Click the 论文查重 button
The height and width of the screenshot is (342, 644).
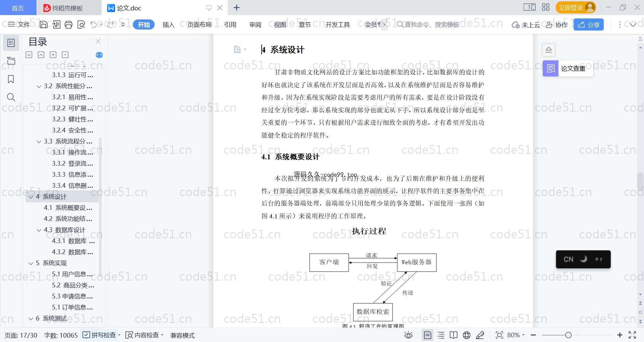click(568, 68)
